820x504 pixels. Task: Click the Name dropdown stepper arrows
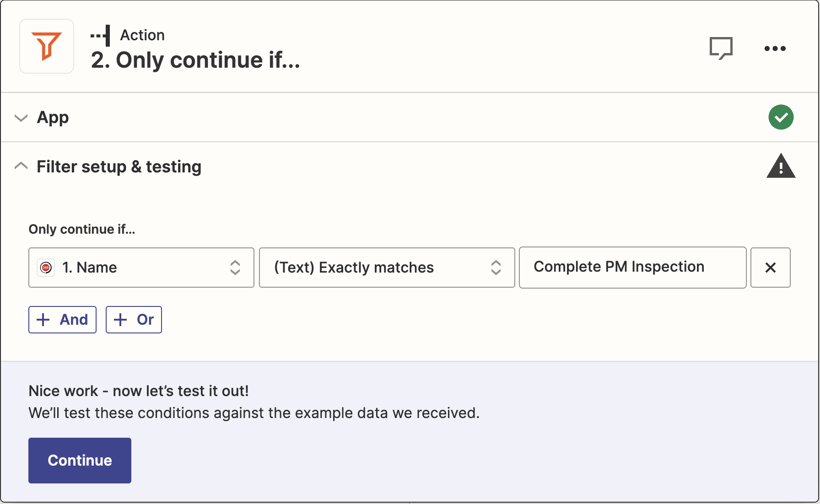235,268
